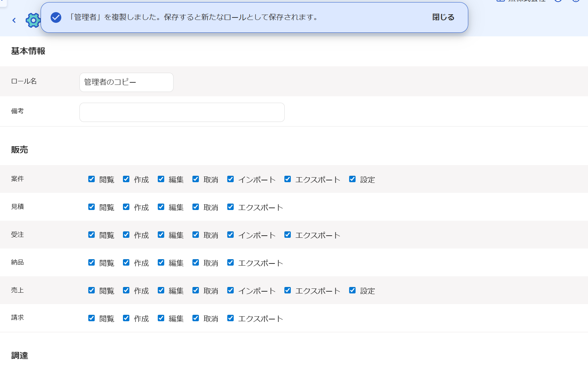Uncheck 編集 in the 案件 row
The height and width of the screenshot is (369, 588).
coord(161,179)
